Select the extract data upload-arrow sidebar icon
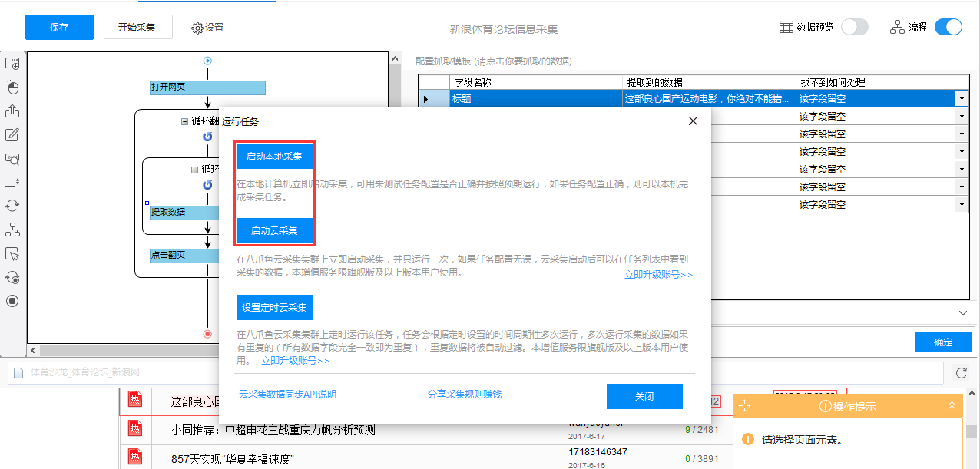Viewport: 980px width, 469px height. (x=12, y=111)
